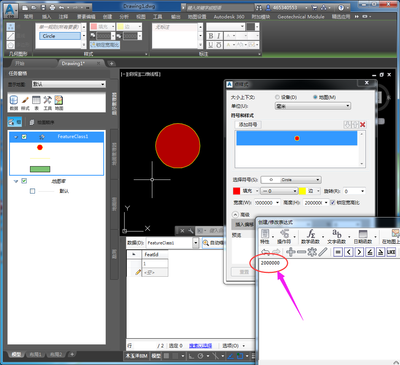Screen dimensions: 400x365
Task: Select the polygon geometry icon in ribbon
Action: 11,45
